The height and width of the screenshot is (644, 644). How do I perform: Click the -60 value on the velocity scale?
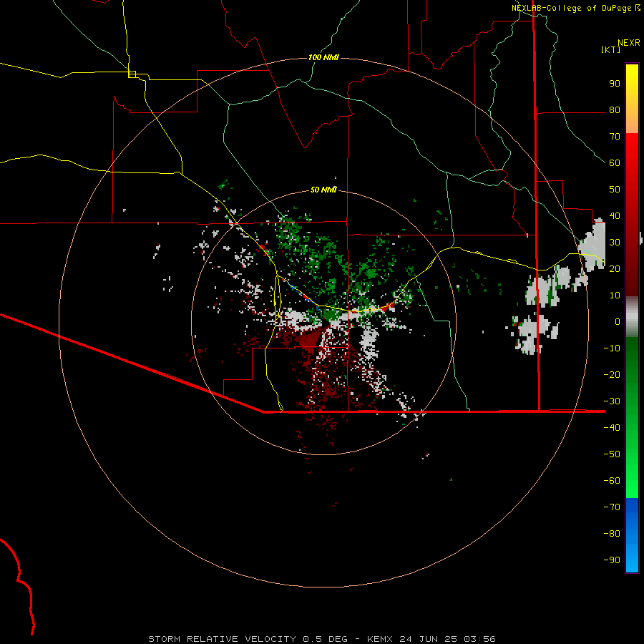(612, 481)
